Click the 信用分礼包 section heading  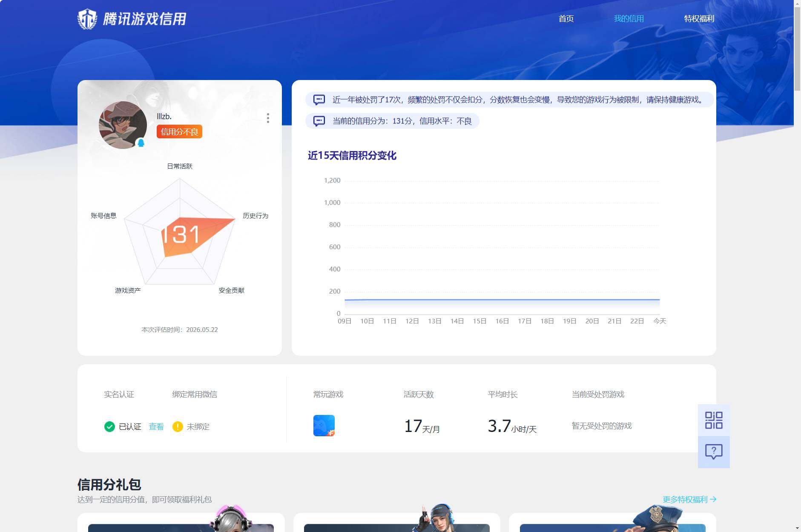(x=109, y=484)
